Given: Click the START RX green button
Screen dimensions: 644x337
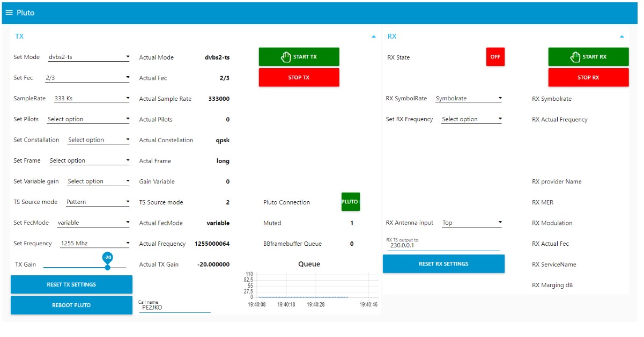Looking at the screenshot, I should (x=588, y=57).
